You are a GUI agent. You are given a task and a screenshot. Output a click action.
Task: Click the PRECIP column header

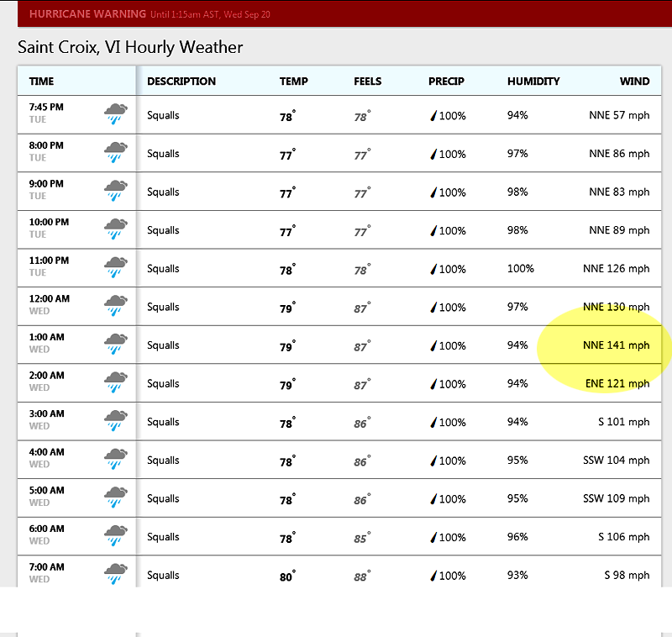click(x=446, y=81)
